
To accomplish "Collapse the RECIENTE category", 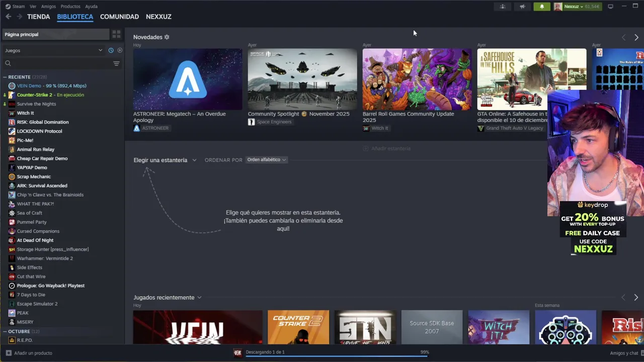I will click(5, 77).
